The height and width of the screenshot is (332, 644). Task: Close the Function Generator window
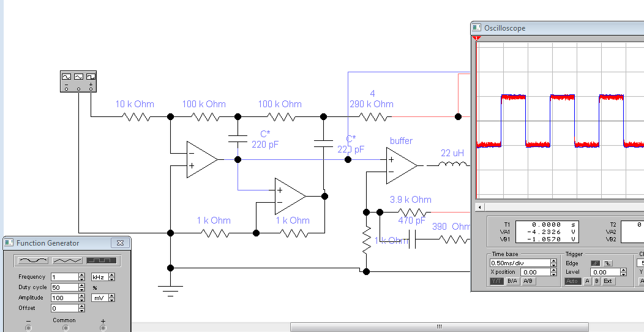[x=120, y=243]
